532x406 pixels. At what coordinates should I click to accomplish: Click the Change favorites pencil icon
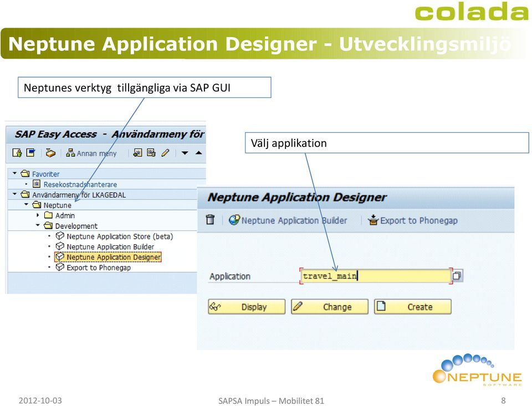click(165, 153)
